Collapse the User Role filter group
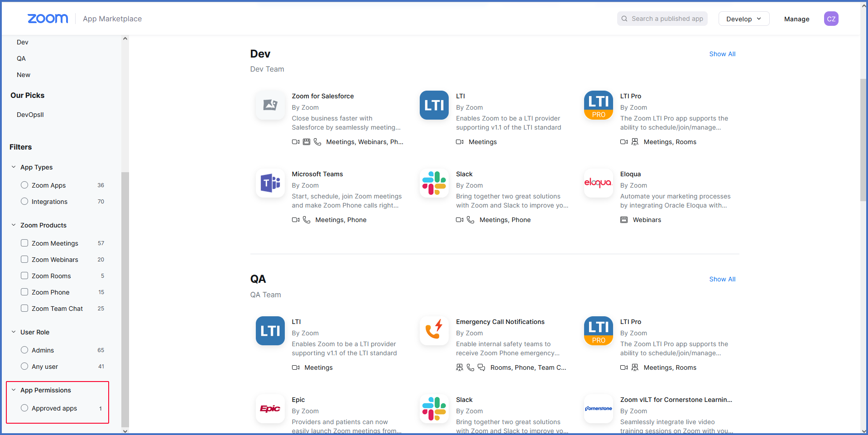 [x=14, y=332]
